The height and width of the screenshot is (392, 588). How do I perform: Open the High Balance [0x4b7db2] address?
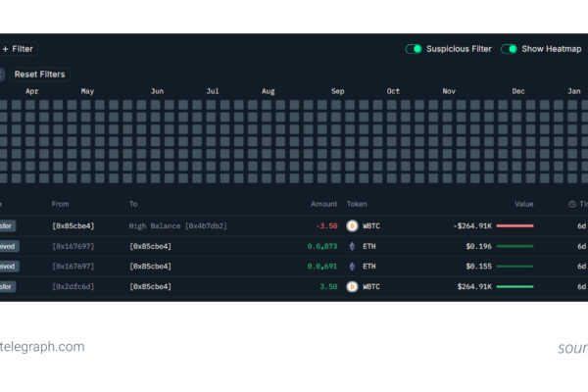[x=177, y=225]
